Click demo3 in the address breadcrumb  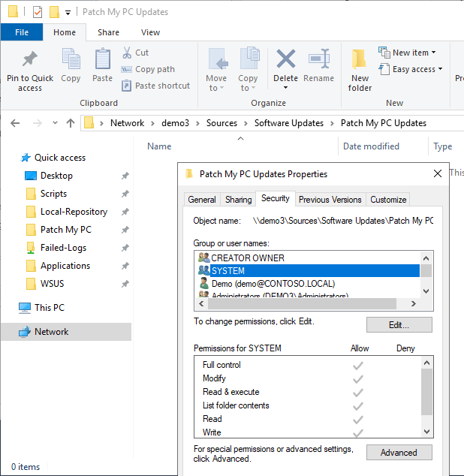point(175,123)
